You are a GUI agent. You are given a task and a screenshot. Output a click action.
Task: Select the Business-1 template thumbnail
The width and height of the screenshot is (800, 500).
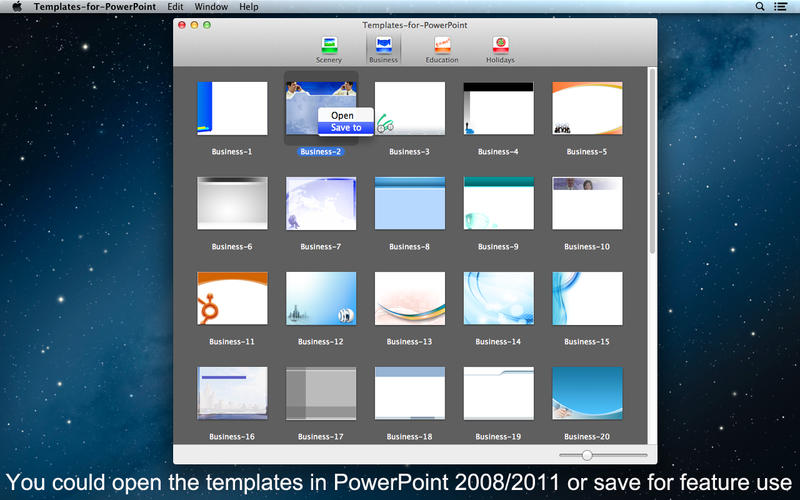coord(232,108)
